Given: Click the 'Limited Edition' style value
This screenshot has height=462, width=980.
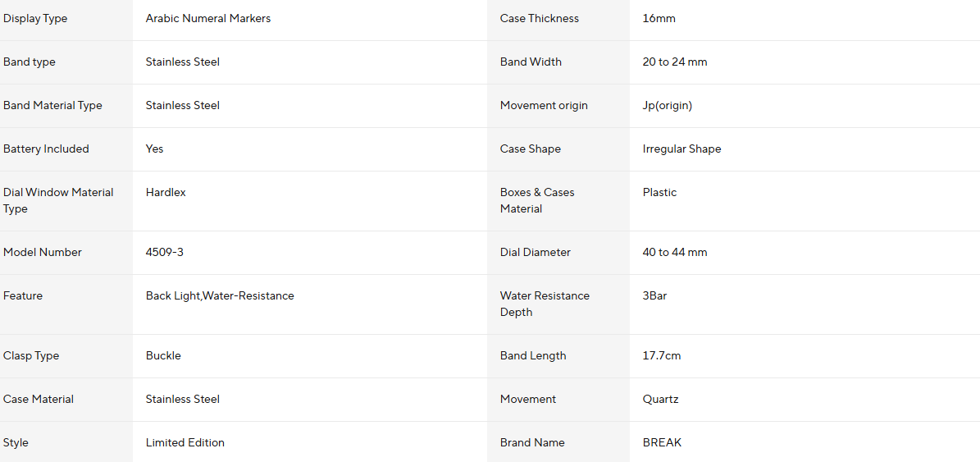Looking at the screenshot, I should [185, 442].
